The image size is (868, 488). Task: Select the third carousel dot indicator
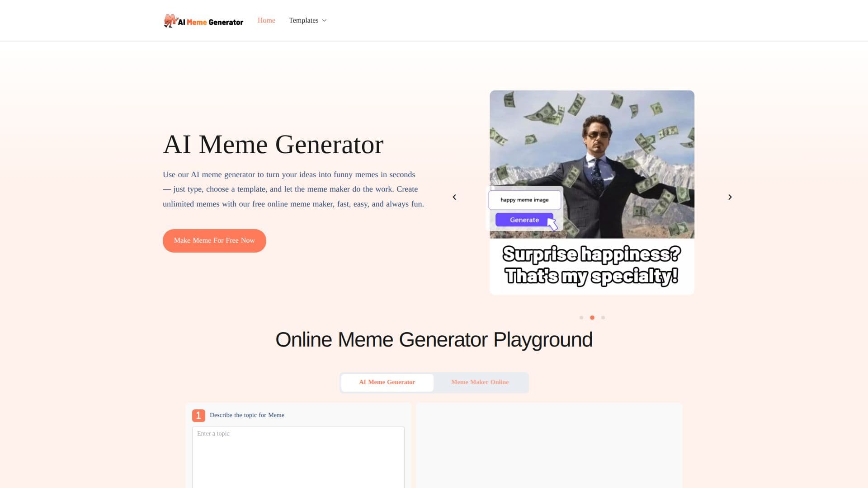point(603,318)
